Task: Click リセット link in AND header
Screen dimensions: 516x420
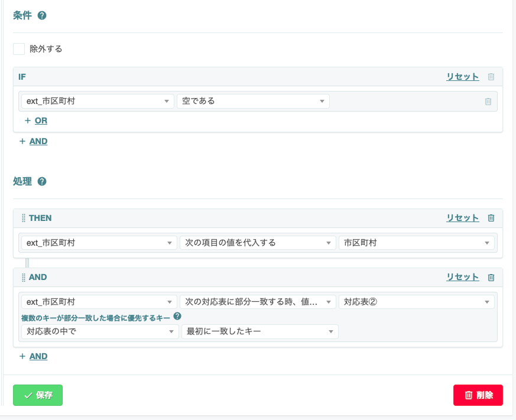Action: point(462,277)
